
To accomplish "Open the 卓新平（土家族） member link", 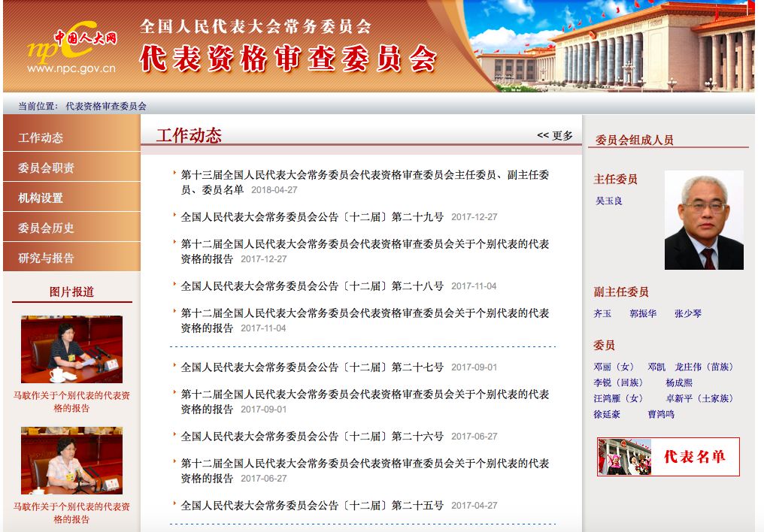I will pos(699,398).
